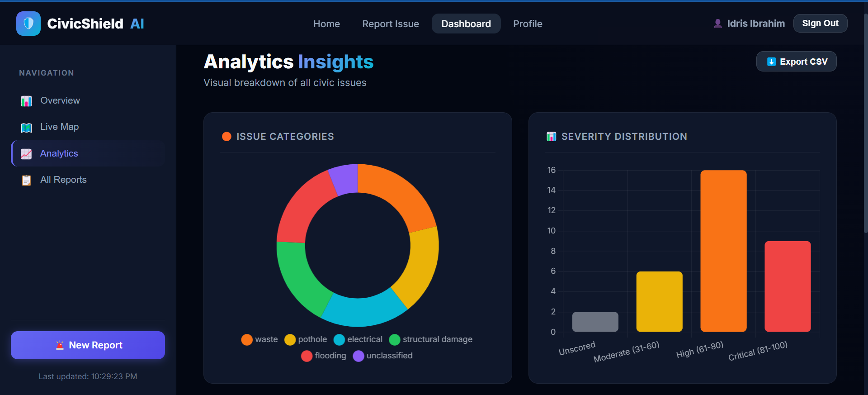
Task: Select the Dashboard nav tab
Action: click(x=466, y=24)
